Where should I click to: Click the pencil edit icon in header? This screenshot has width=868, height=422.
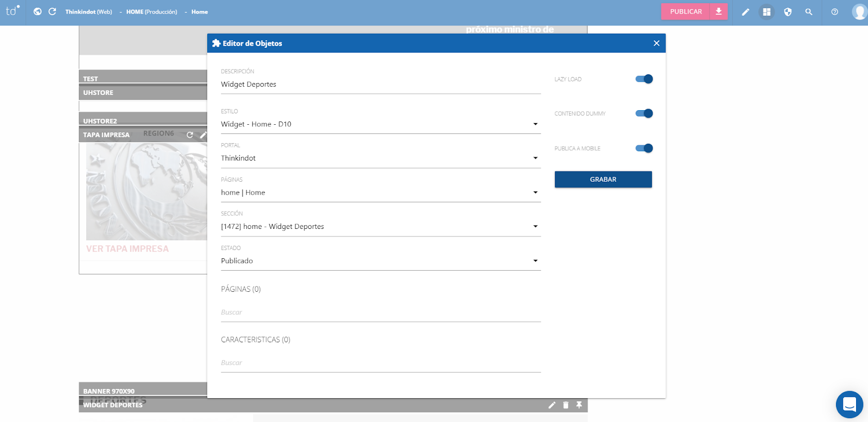(x=745, y=12)
